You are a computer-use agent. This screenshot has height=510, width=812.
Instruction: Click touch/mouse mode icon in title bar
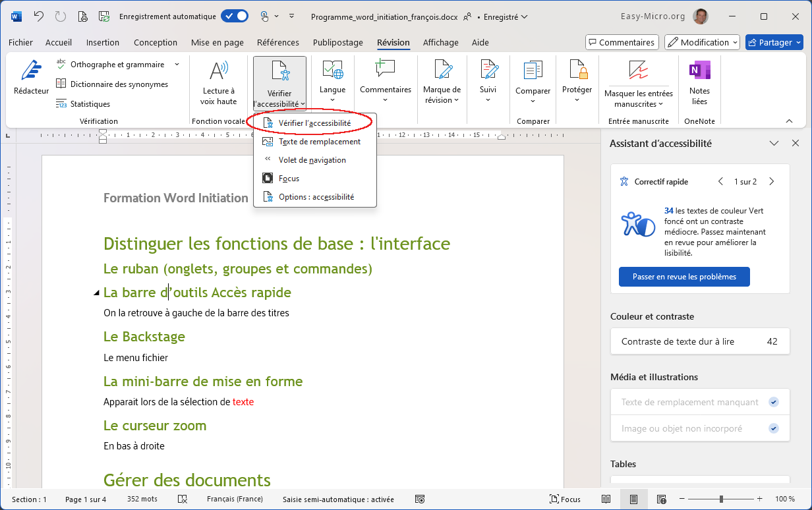pyautogui.click(x=264, y=16)
